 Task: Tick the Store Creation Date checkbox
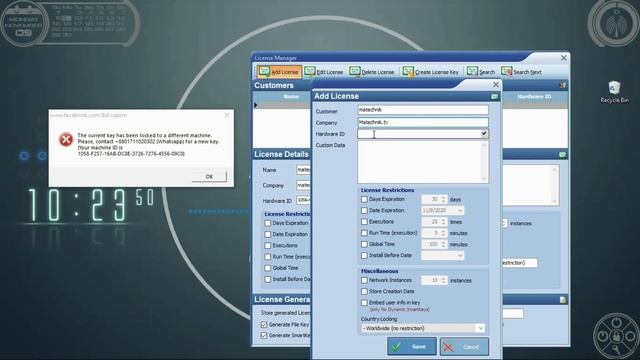(364, 291)
